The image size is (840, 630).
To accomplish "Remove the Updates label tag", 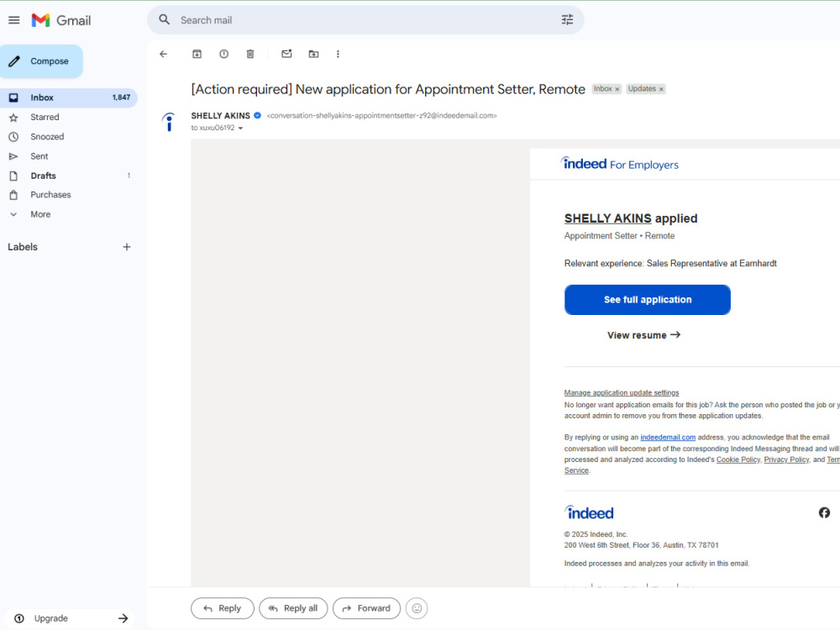I will 661,90.
